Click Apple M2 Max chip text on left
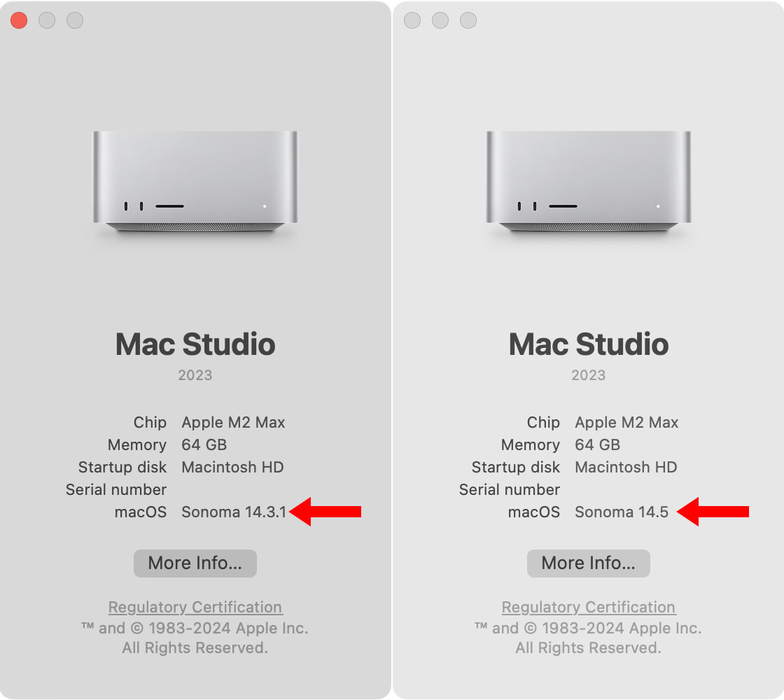Viewport: 784px width, 700px height. 233,423
